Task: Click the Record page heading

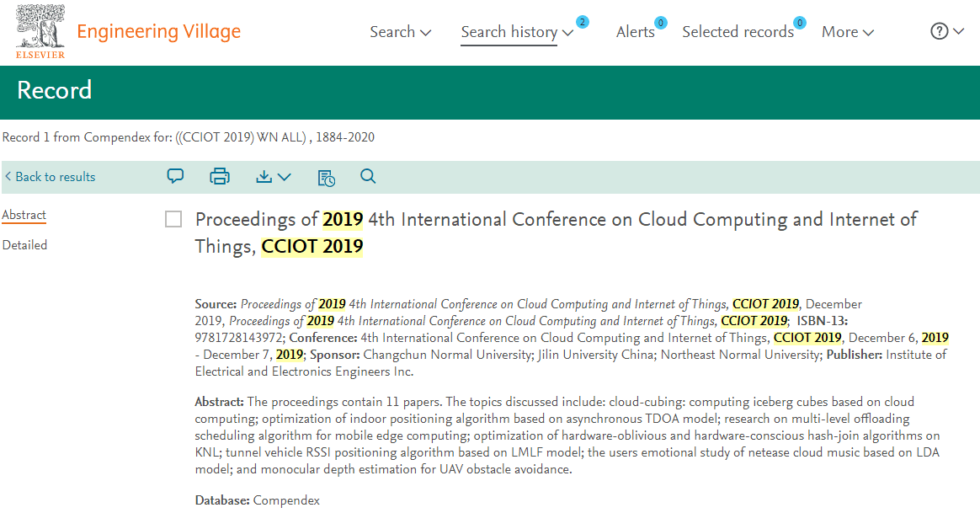Action: click(55, 90)
